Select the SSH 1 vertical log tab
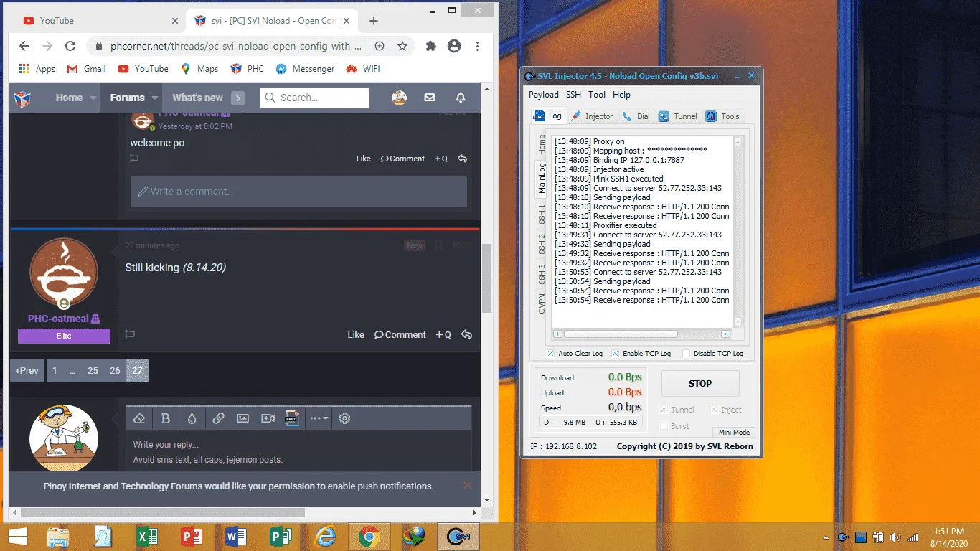This screenshot has height=551, width=980. coord(542,214)
